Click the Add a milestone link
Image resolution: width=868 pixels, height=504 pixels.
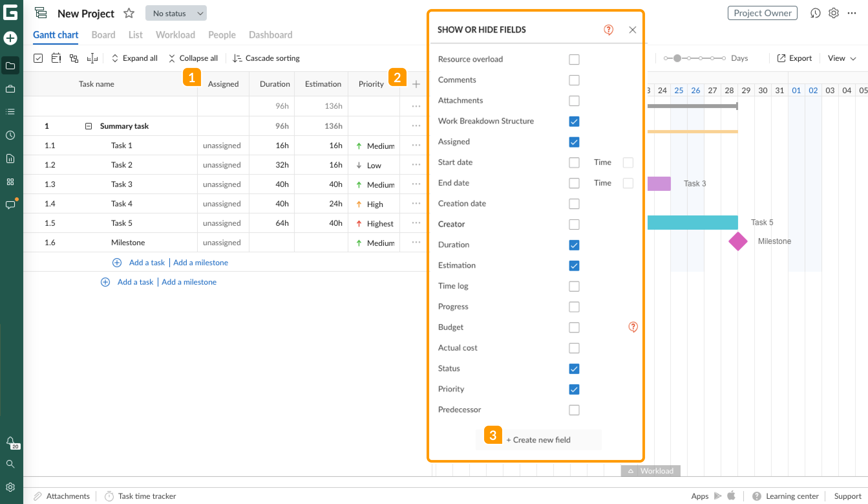[201, 262]
